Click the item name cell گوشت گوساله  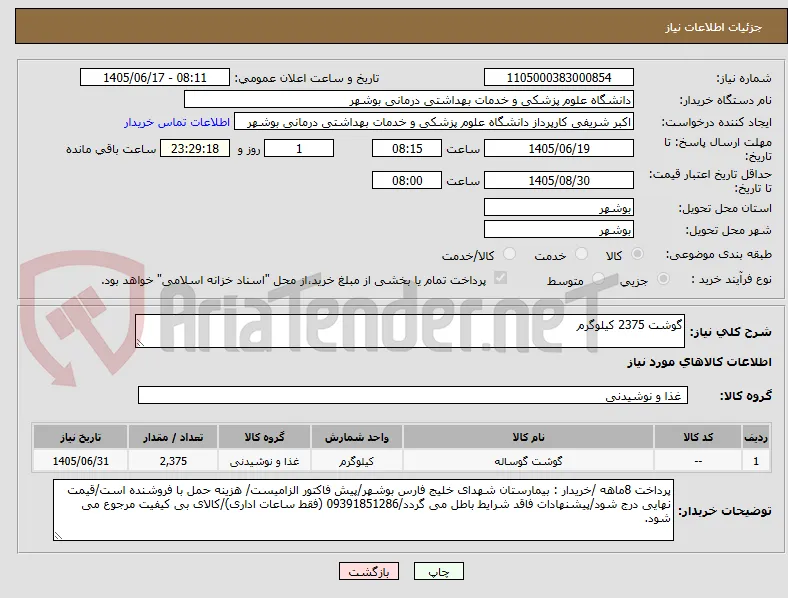pyautogui.click(x=528, y=461)
